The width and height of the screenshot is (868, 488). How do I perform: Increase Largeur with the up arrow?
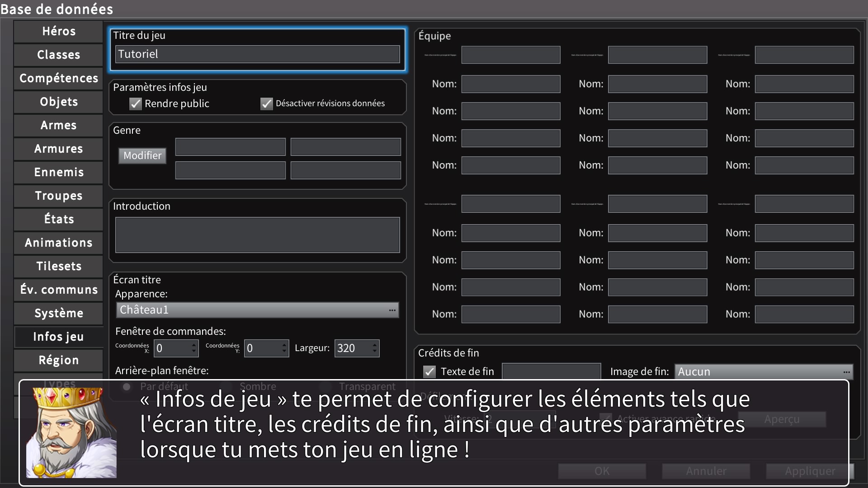(375, 345)
